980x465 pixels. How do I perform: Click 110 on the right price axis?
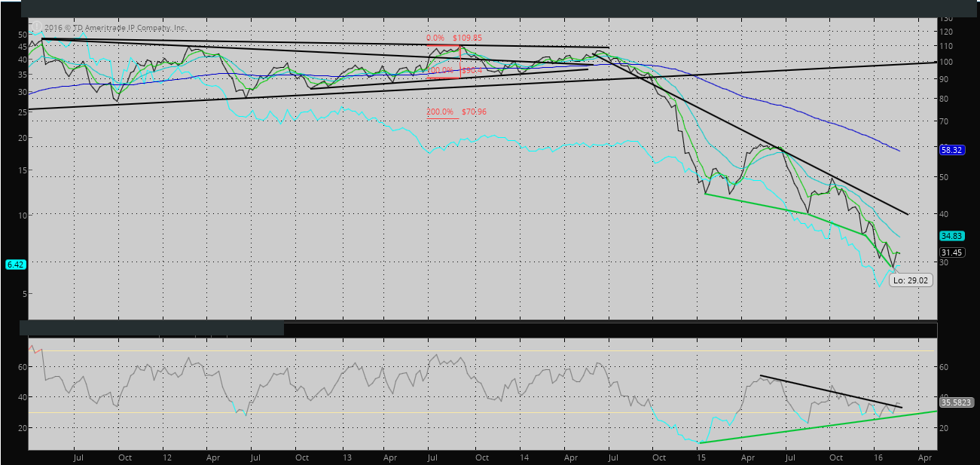pos(946,47)
